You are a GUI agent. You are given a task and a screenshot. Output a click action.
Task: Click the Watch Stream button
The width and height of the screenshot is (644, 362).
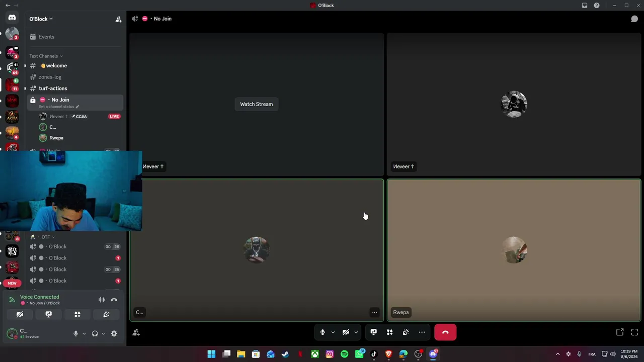pyautogui.click(x=257, y=104)
